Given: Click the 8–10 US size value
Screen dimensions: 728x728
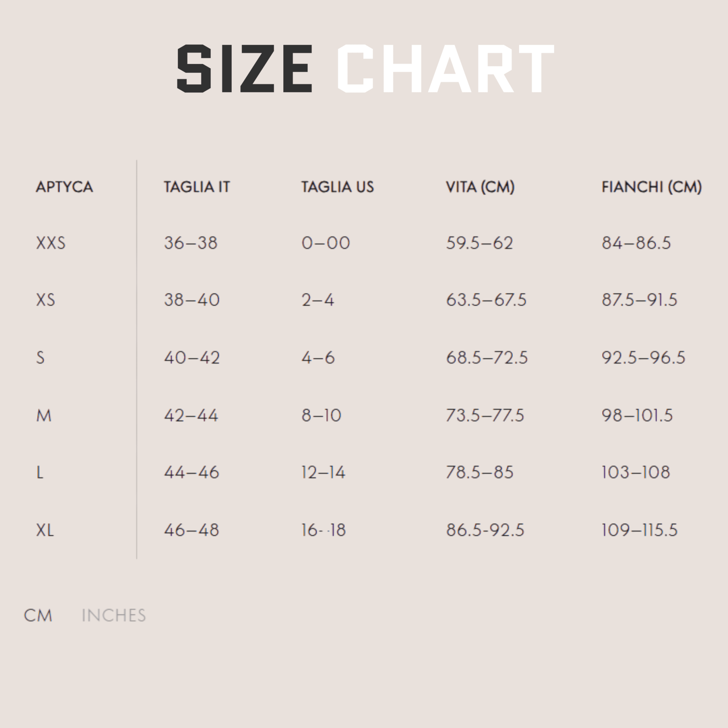Looking at the screenshot, I should click(321, 416).
